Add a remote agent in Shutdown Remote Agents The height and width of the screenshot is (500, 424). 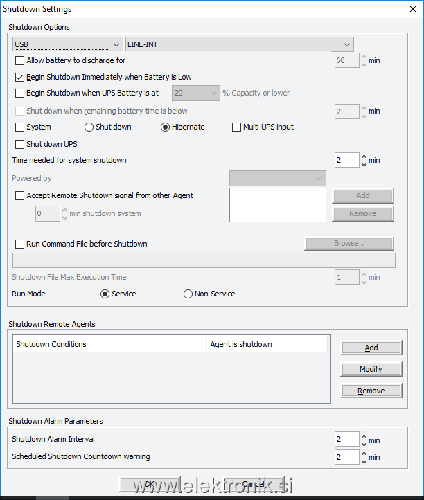click(371, 348)
